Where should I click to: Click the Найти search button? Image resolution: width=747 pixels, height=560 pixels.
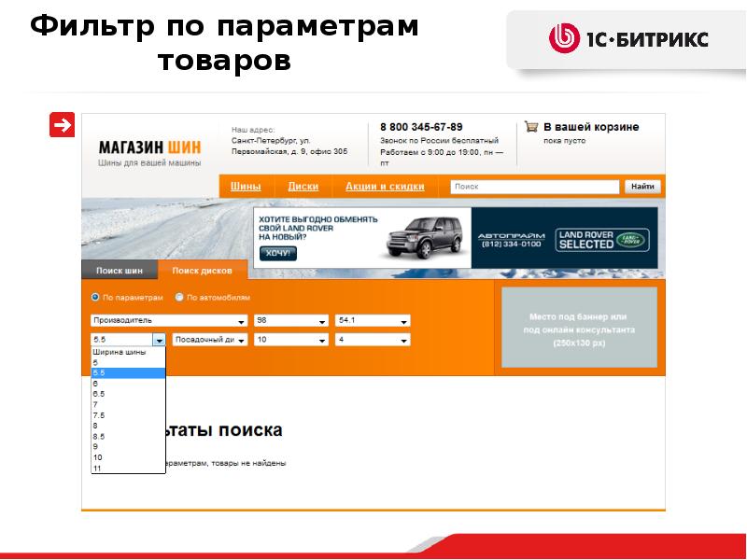(642, 187)
